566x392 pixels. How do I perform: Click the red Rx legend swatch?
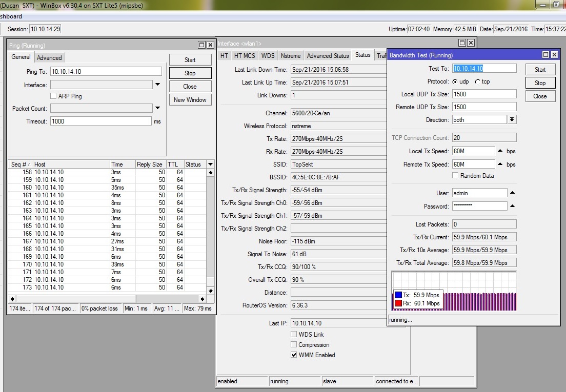pyautogui.click(x=398, y=303)
